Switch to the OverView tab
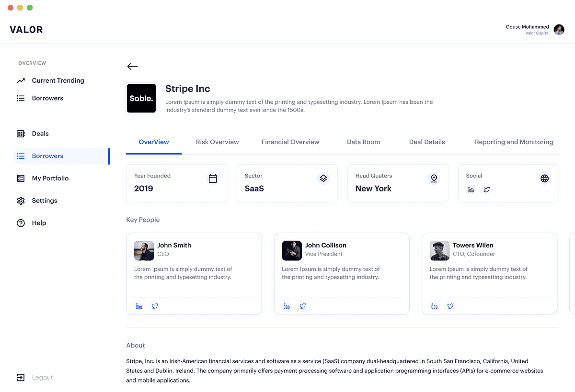Viewport: 575px width, 392px height. coord(154,142)
